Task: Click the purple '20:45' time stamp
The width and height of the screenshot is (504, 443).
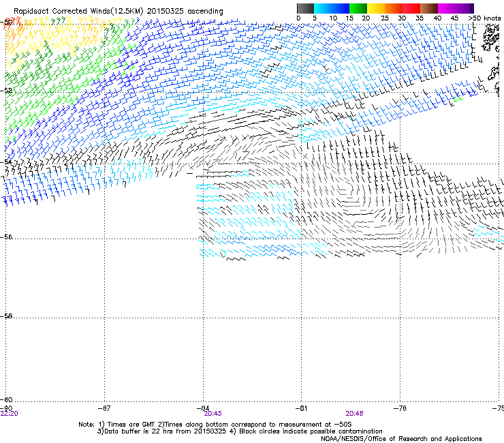Action: pyautogui.click(x=212, y=414)
